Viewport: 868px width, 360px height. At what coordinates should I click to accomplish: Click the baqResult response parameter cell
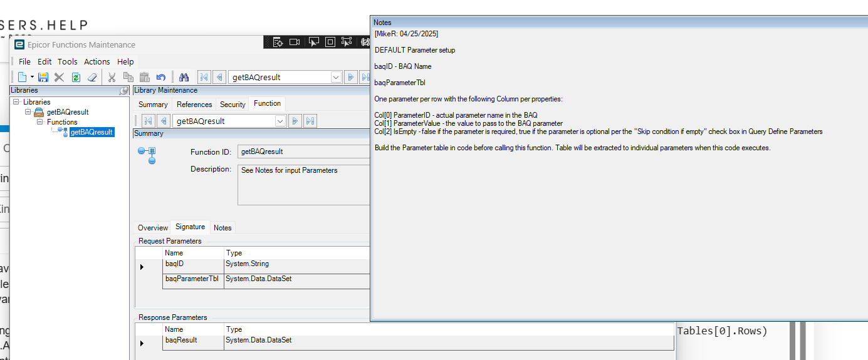tap(194, 342)
